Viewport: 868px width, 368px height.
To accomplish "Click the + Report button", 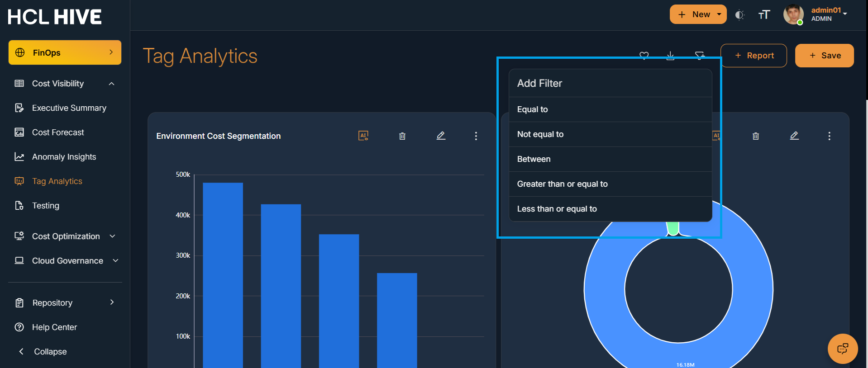I will click(754, 56).
